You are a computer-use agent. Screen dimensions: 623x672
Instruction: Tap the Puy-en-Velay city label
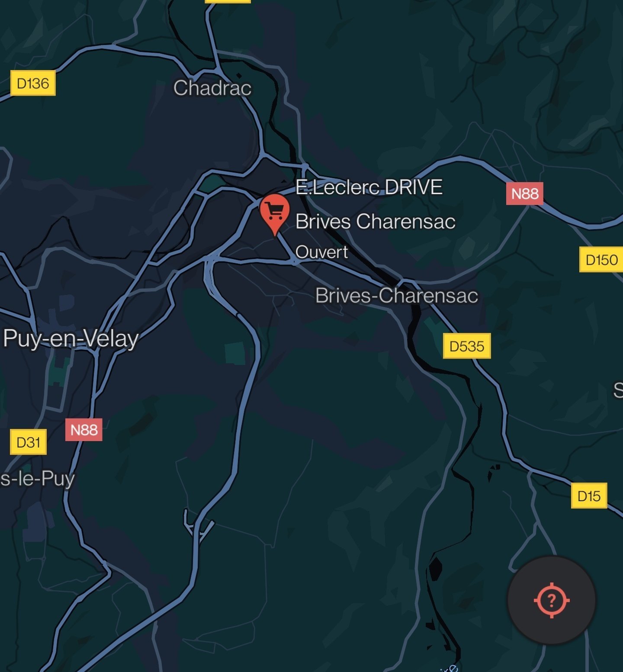click(x=71, y=338)
